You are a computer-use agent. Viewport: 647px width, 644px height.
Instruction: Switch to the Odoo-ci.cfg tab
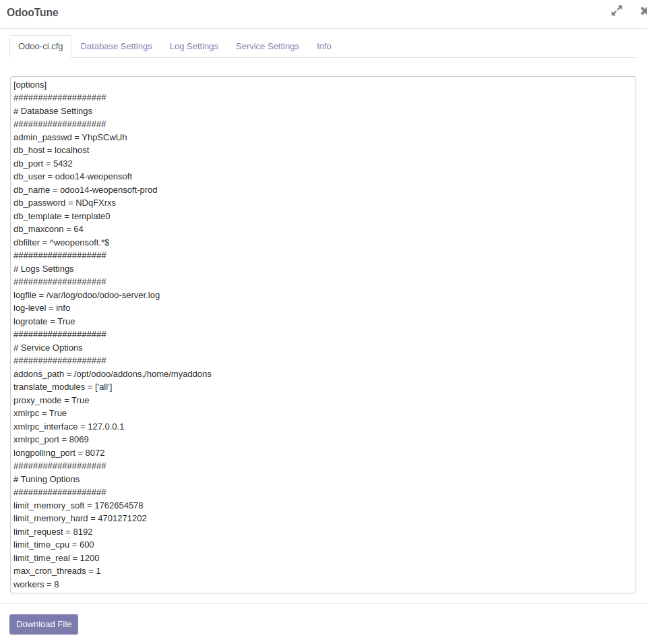tap(40, 47)
